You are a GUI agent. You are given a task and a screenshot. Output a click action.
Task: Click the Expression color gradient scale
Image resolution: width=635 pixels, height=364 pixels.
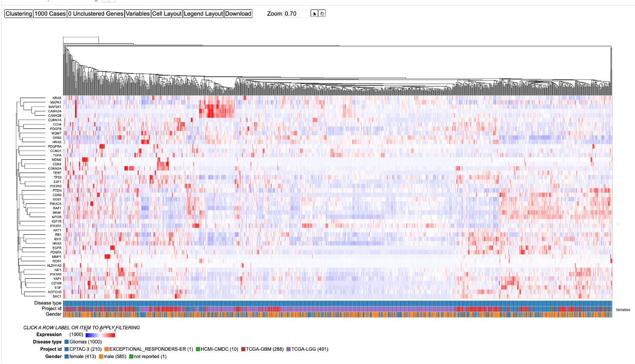click(100, 335)
